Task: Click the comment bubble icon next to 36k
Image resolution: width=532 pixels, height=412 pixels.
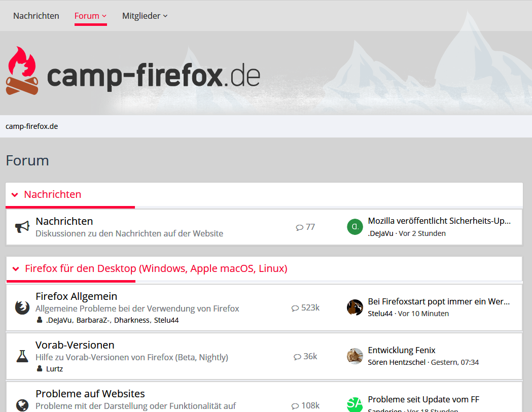Action: [298, 357]
